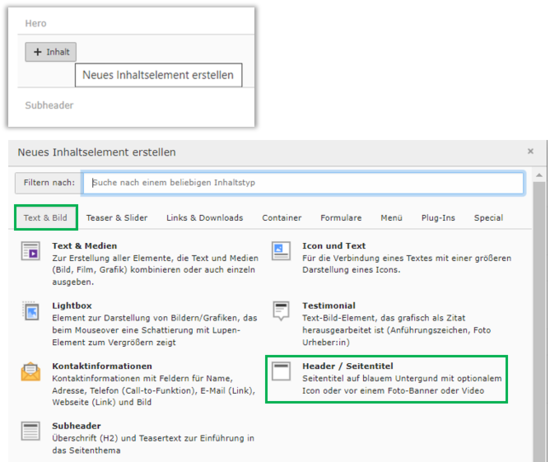Switch to the Special tab

tap(489, 218)
